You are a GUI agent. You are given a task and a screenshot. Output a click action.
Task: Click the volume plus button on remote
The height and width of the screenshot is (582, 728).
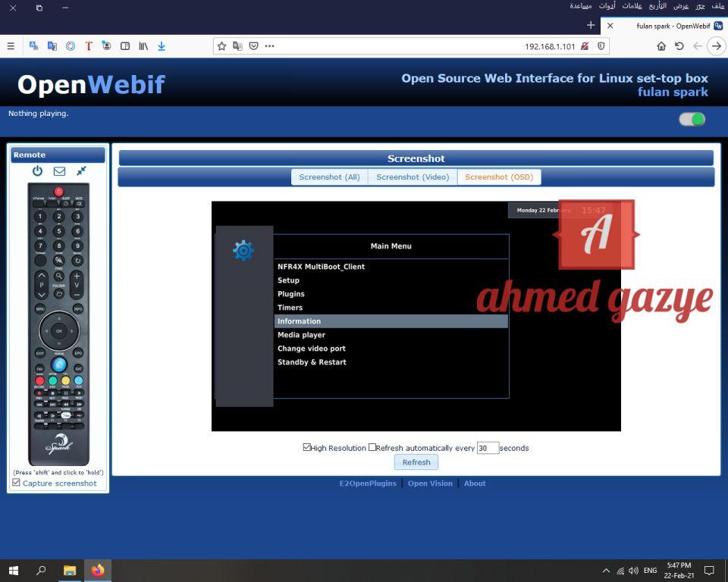[x=77, y=276]
